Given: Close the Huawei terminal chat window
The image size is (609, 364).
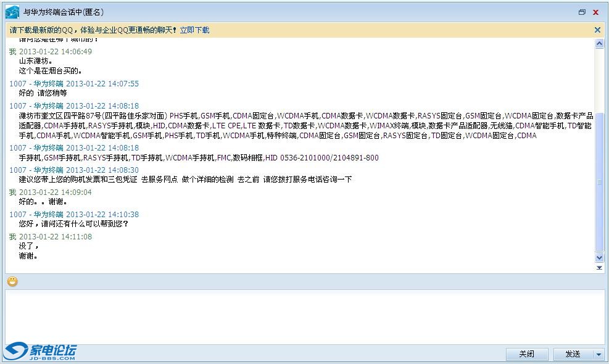Looking at the screenshot, I should coord(595,12).
